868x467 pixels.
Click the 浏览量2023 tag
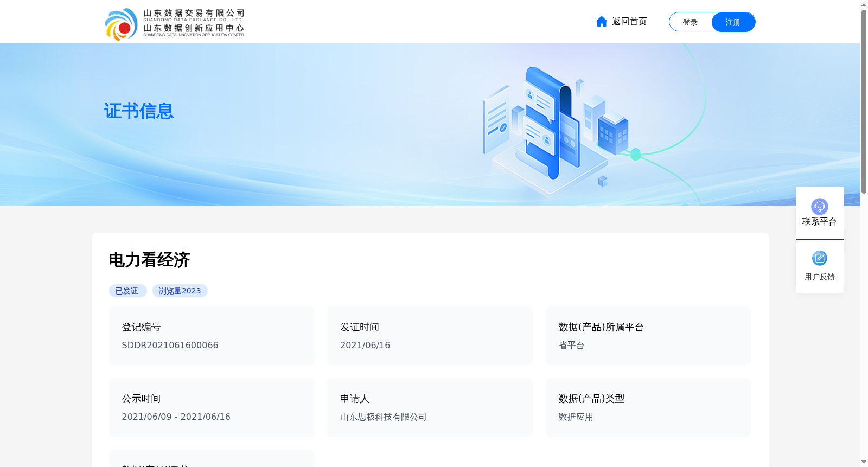(180, 291)
